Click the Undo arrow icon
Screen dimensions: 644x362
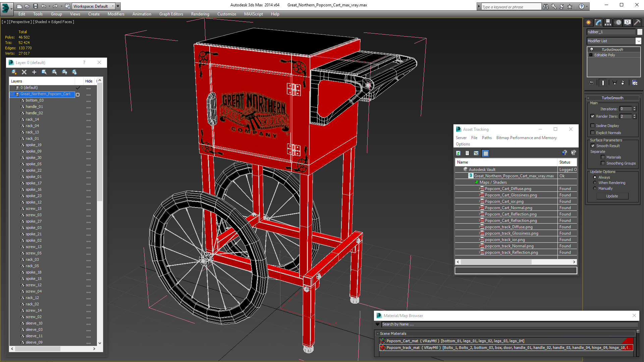pyautogui.click(x=44, y=6)
